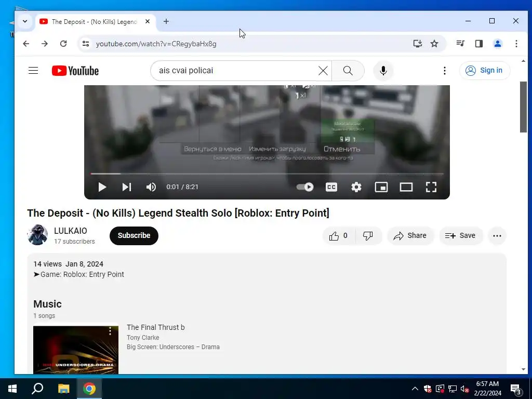Go back in Chrome

point(26,44)
